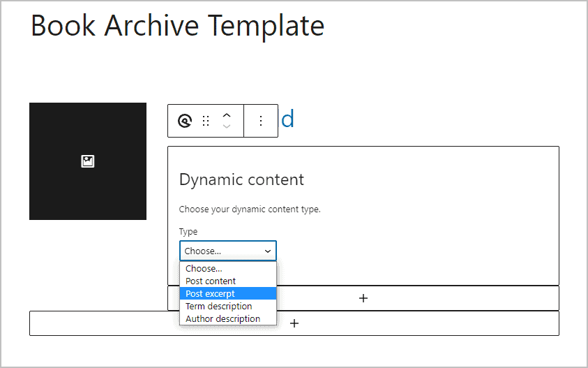This screenshot has width=588, height=368.
Task: Move block up with the up arrow
Action: [x=227, y=116]
